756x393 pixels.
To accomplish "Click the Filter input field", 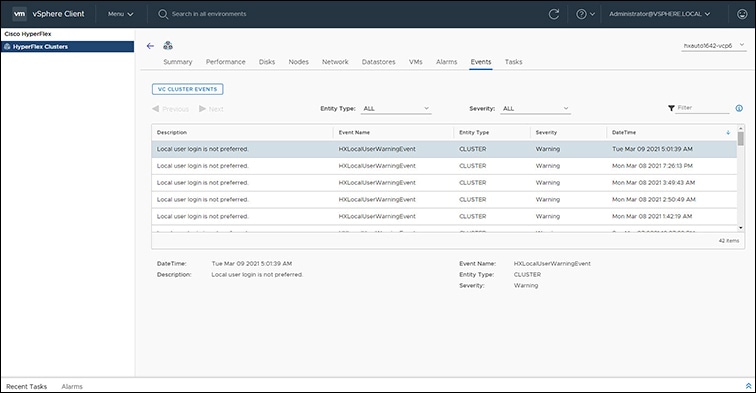I will coord(702,108).
